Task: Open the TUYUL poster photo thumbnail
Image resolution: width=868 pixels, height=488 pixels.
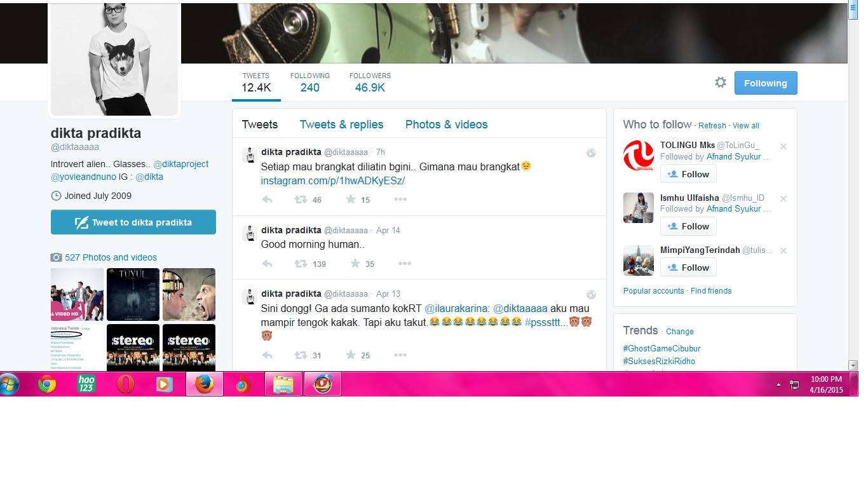Action: [x=133, y=294]
